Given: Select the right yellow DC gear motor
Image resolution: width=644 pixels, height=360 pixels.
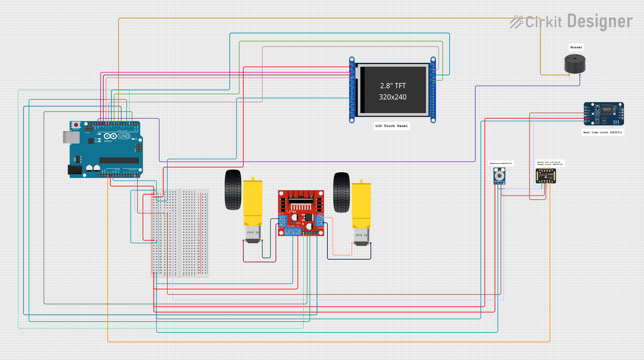Looking at the screenshot, I should [x=361, y=213].
